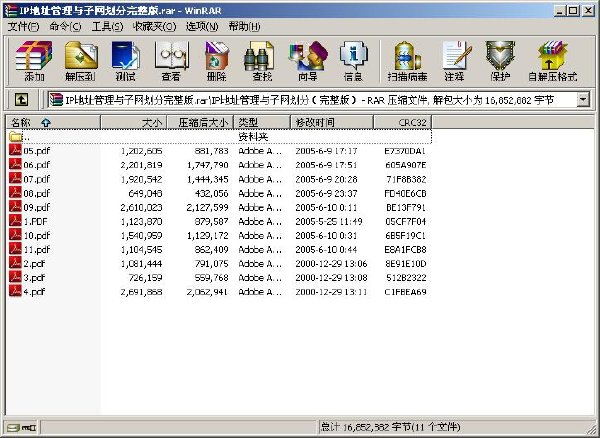Open the 选项(N) menu

(x=202, y=26)
